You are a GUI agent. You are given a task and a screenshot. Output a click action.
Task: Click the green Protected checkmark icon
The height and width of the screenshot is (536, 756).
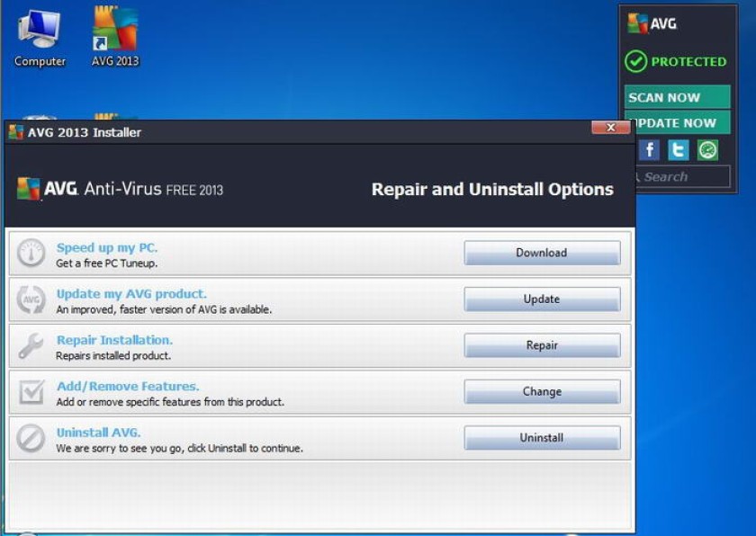[635, 62]
